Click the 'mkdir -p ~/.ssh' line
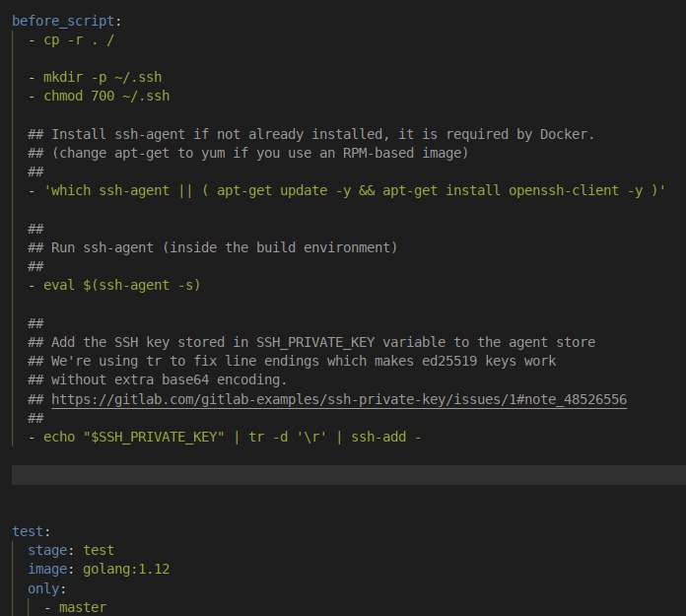 click(95, 78)
